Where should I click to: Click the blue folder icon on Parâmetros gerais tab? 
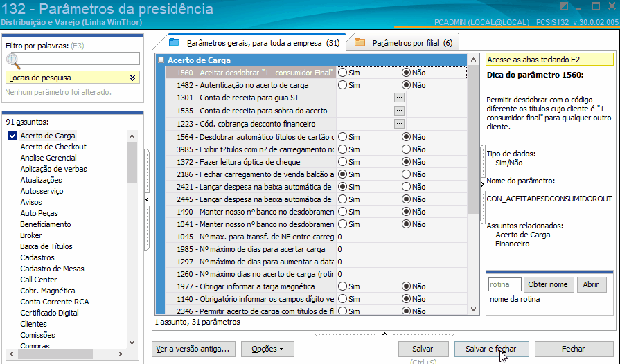(175, 43)
